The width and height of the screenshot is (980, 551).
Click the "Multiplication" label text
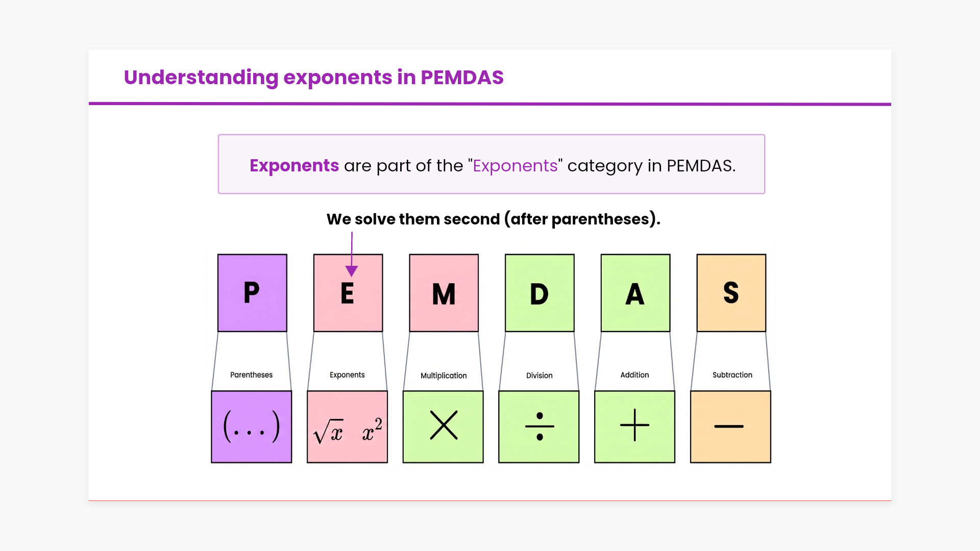444,375
